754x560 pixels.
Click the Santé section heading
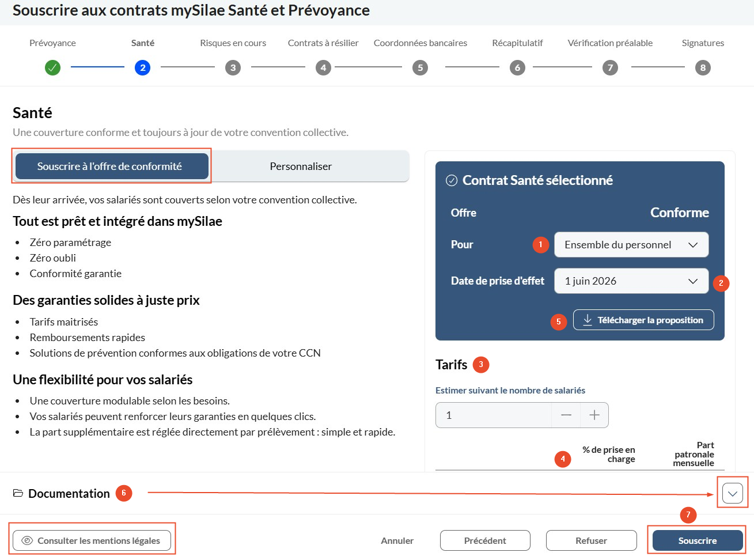(x=32, y=113)
